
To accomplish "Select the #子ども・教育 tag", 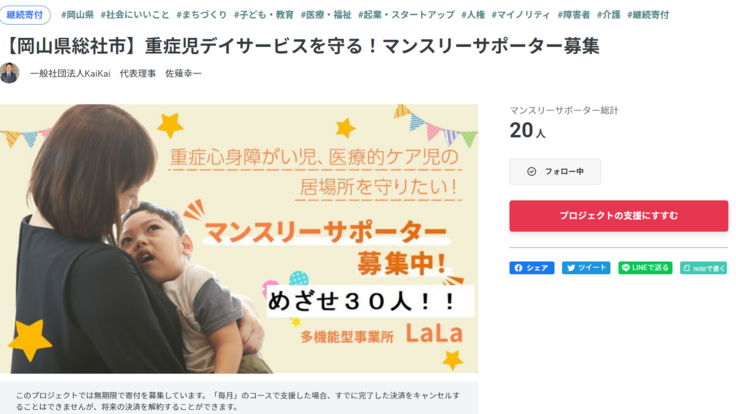I will [263, 15].
